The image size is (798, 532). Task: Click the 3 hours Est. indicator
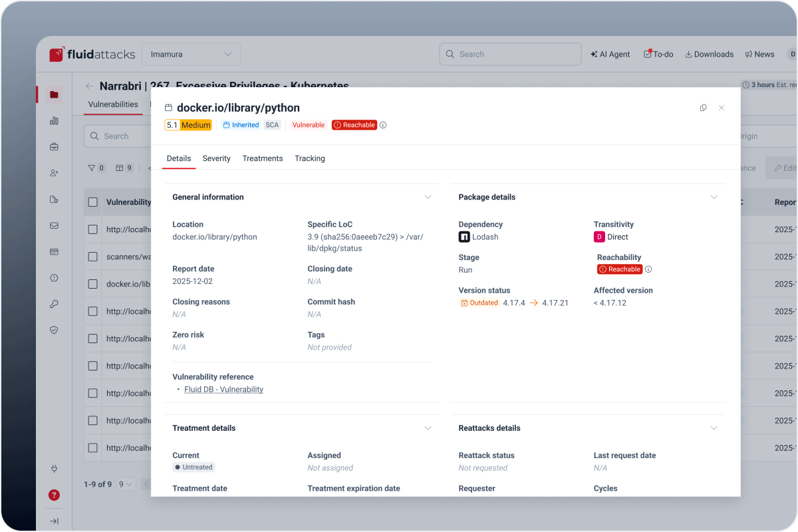point(769,85)
